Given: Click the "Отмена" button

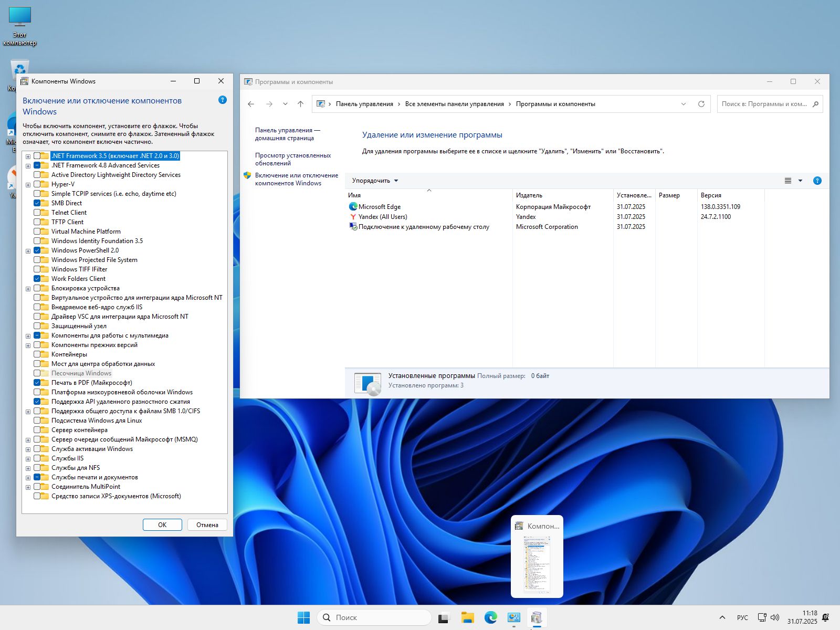Looking at the screenshot, I should [x=207, y=525].
